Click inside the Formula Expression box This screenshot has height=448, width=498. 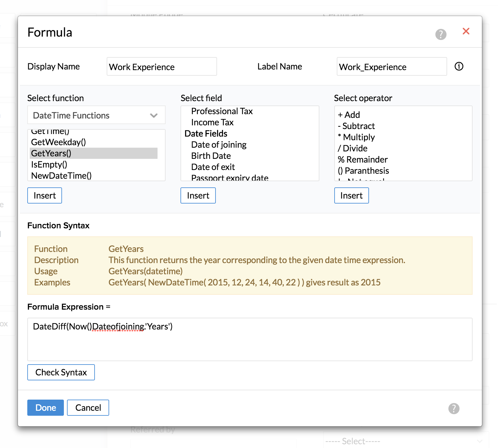250,341
